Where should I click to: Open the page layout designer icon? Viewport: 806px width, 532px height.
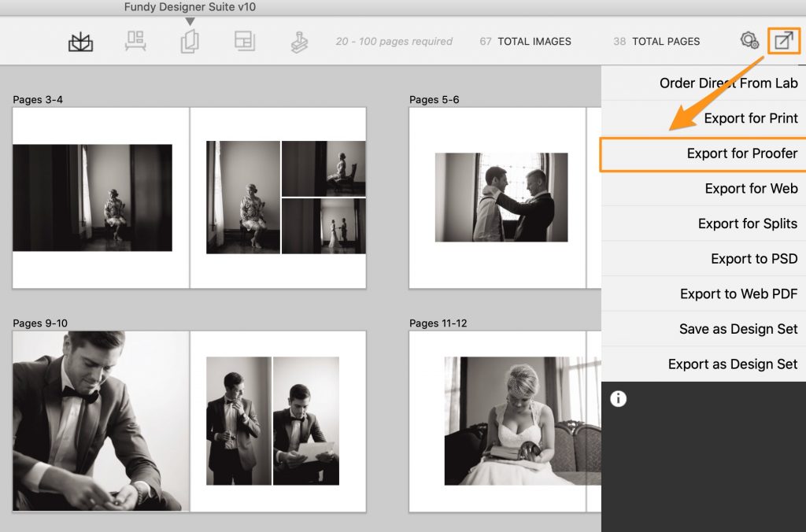point(245,41)
